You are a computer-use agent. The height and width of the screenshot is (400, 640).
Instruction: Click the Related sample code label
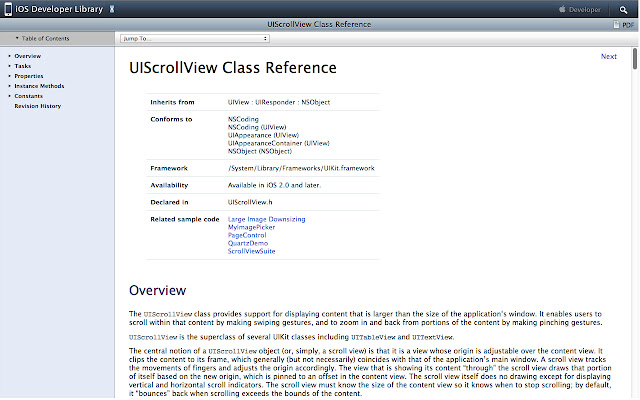(x=185, y=219)
